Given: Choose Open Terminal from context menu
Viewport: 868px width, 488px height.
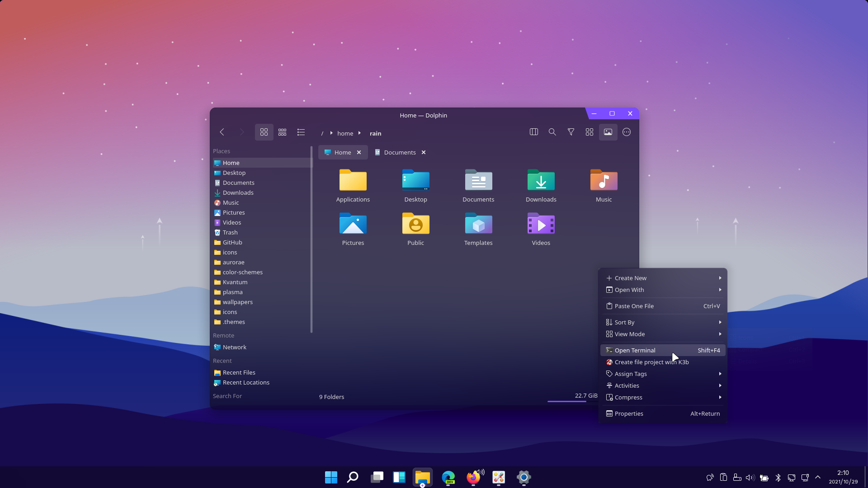Looking at the screenshot, I should 663,350.
